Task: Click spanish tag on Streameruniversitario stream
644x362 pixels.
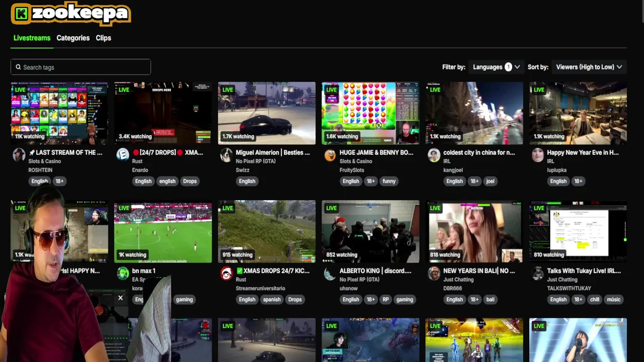Action: click(271, 299)
